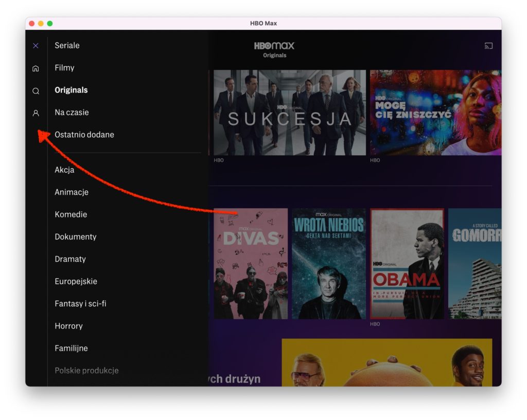Open the Seriale menu item

click(x=67, y=45)
